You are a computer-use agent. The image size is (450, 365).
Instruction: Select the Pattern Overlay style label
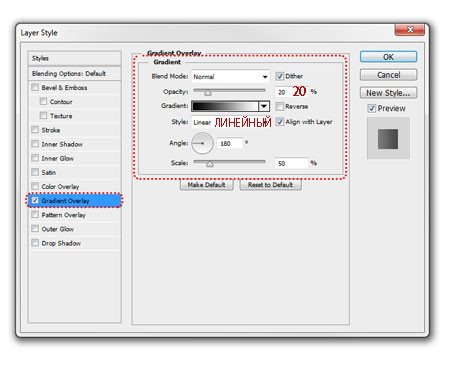pyautogui.click(x=64, y=215)
